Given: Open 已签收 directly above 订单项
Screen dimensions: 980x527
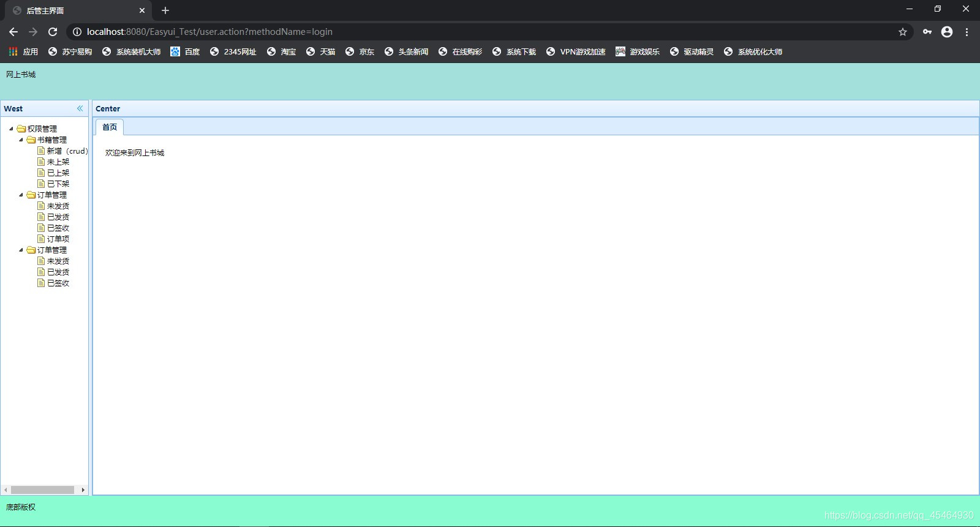Looking at the screenshot, I should tap(58, 228).
